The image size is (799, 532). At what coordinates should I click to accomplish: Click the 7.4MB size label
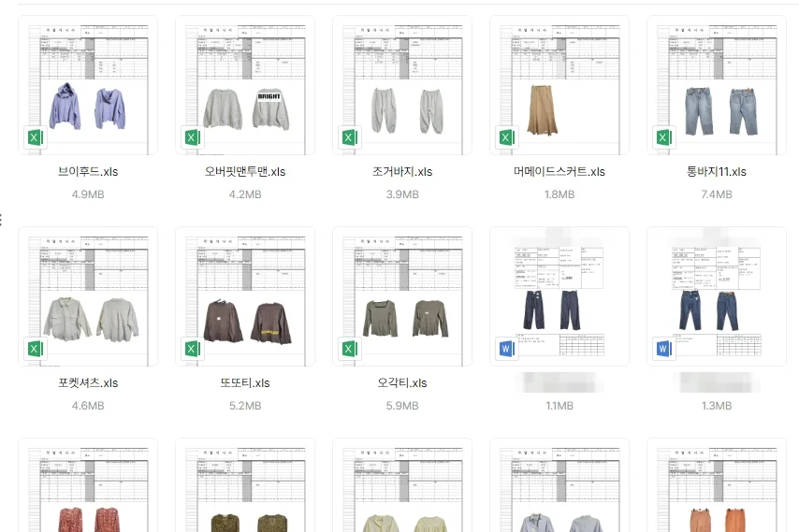click(717, 194)
